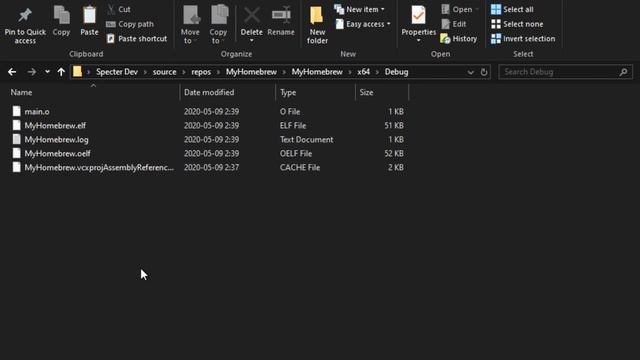Navigate to x64 breadcrumb

pos(363,72)
